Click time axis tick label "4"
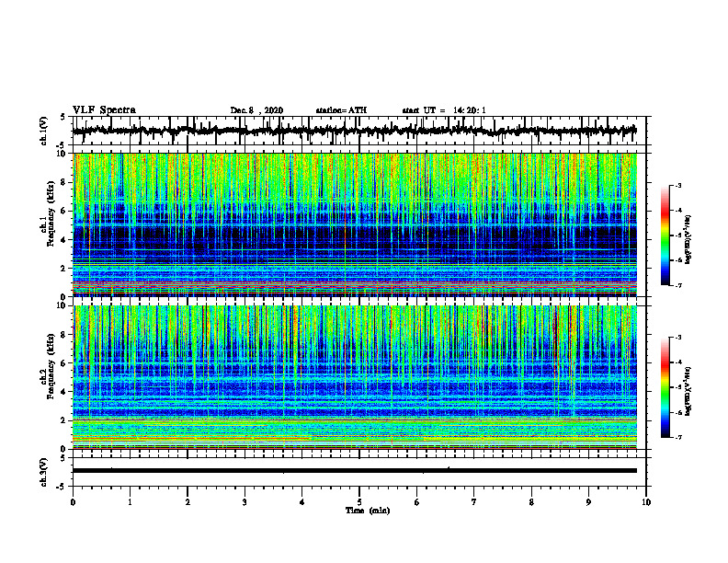Screen dimensions: 728x563 [302, 502]
